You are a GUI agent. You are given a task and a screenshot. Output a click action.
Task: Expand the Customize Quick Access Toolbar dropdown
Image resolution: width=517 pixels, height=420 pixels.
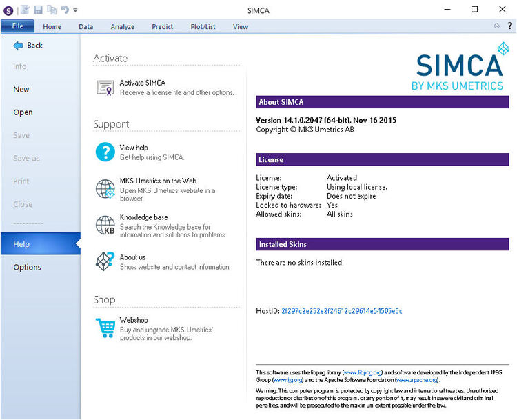coord(75,10)
